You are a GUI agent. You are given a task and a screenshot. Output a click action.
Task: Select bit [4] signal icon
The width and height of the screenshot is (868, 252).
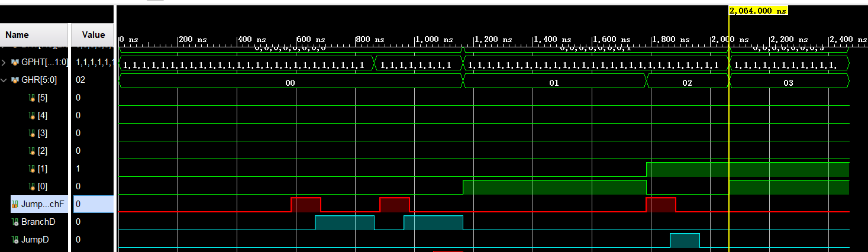(x=32, y=115)
